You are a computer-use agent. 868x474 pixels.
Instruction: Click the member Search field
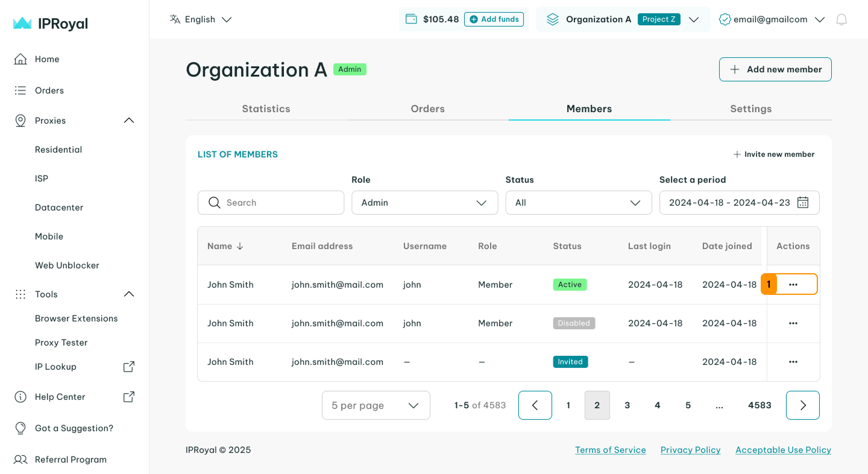tap(271, 203)
